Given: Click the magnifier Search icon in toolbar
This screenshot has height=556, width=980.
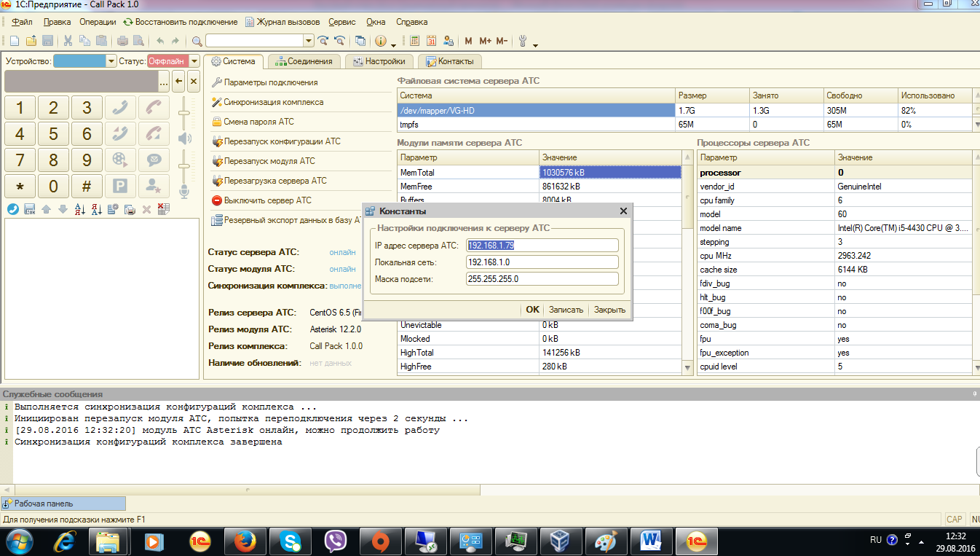Looking at the screenshot, I should [x=197, y=41].
